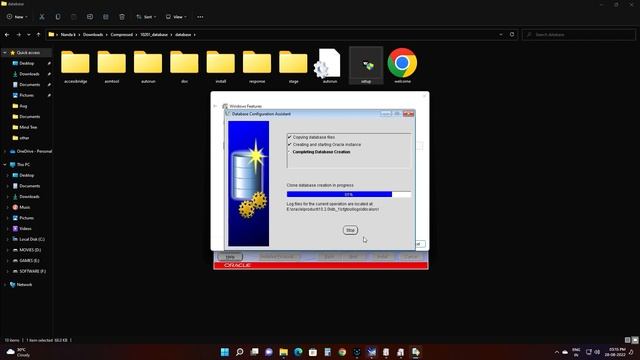Open the New dropdown menu
The width and height of the screenshot is (640, 360).
pyautogui.click(x=17, y=17)
